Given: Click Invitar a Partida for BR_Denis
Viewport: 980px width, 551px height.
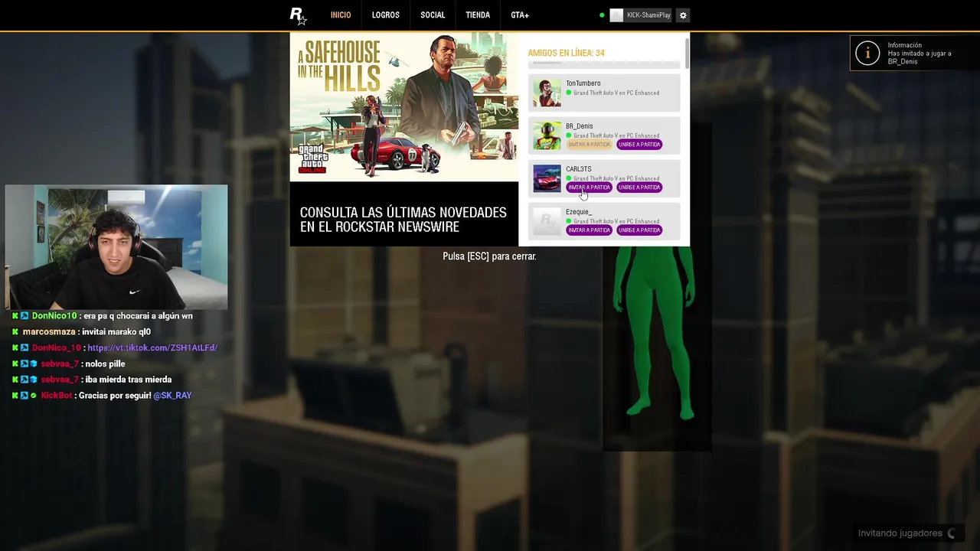Looking at the screenshot, I should click(589, 145).
